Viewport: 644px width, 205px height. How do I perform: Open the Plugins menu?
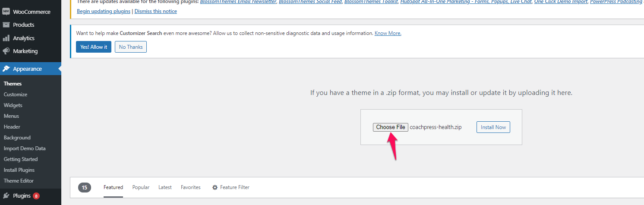(x=31, y=196)
